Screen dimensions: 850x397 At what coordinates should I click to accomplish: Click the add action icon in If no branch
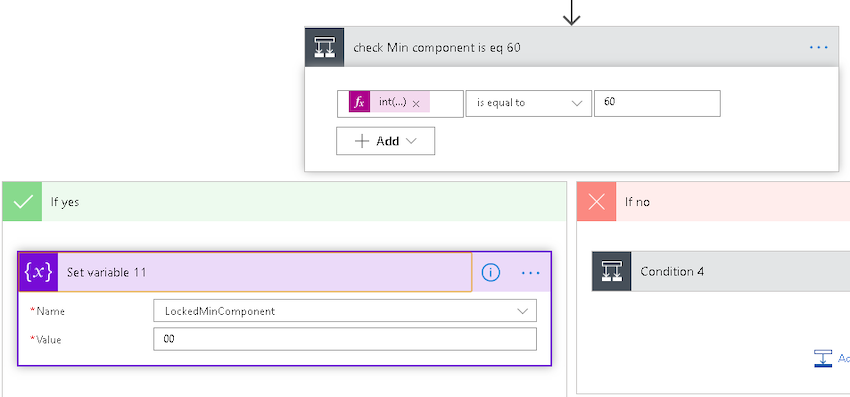(823, 358)
